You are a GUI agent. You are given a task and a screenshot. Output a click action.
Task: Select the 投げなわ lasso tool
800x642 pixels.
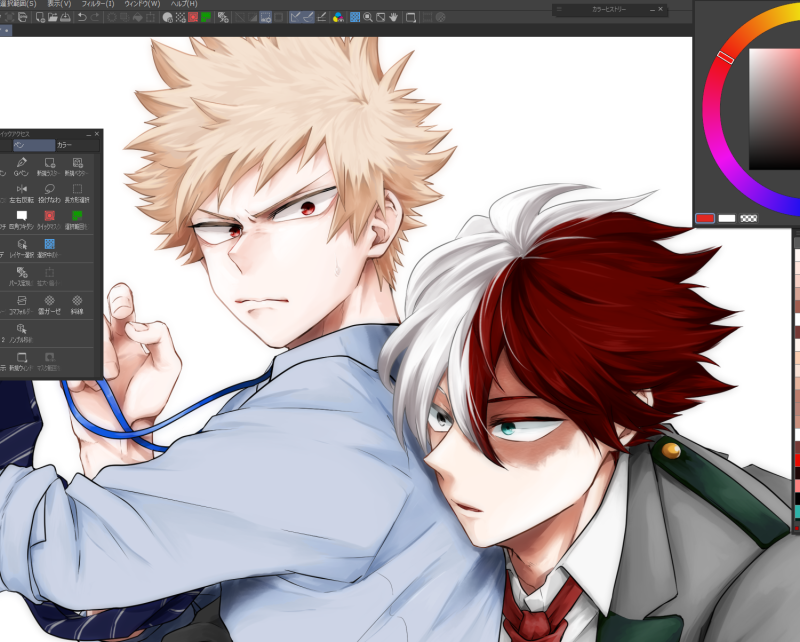tap(49, 193)
